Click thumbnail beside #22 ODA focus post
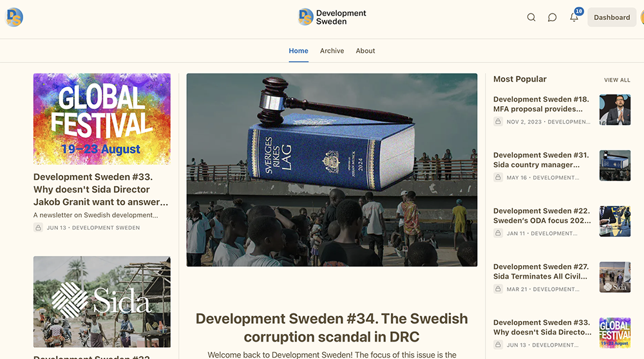 (615, 221)
